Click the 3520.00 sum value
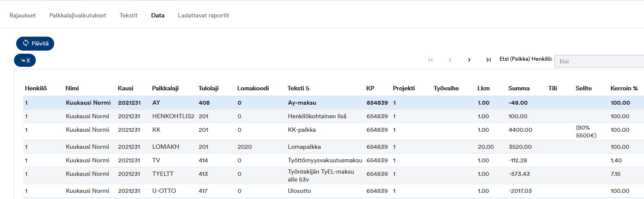The image size is (644, 199). pos(520,147)
